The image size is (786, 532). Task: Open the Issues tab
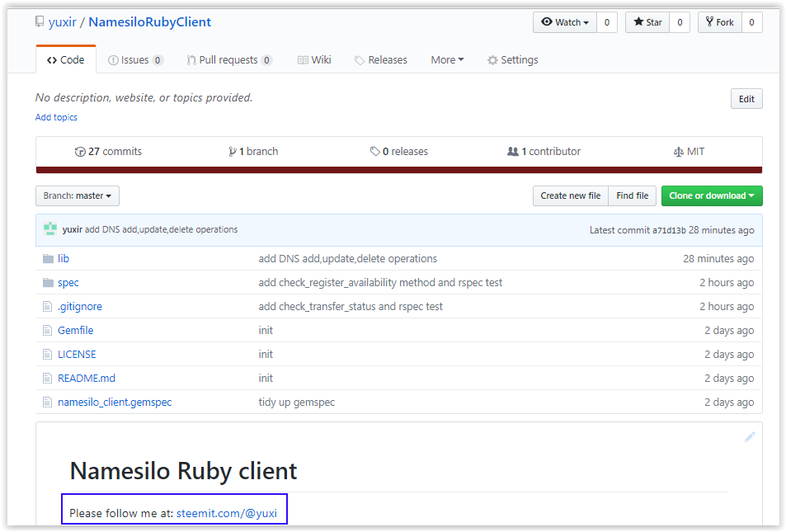pyautogui.click(x=135, y=60)
